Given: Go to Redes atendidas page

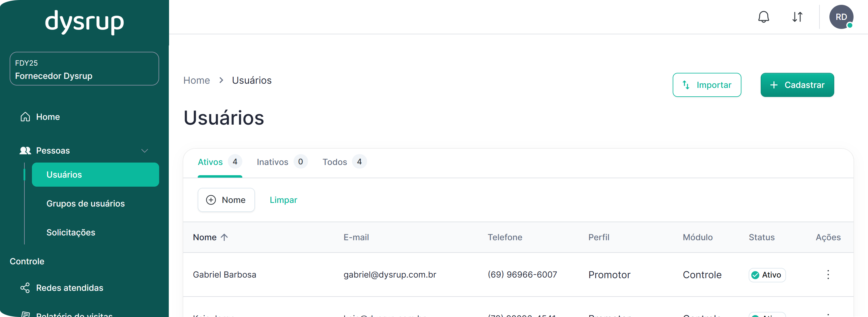Looking at the screenshot, I should tap(69, 288).
